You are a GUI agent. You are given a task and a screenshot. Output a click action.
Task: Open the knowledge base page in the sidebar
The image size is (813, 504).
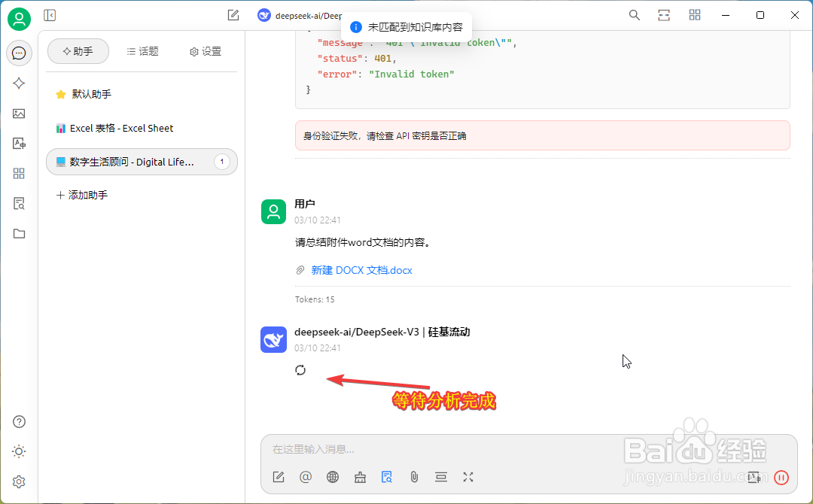(19, 204)
